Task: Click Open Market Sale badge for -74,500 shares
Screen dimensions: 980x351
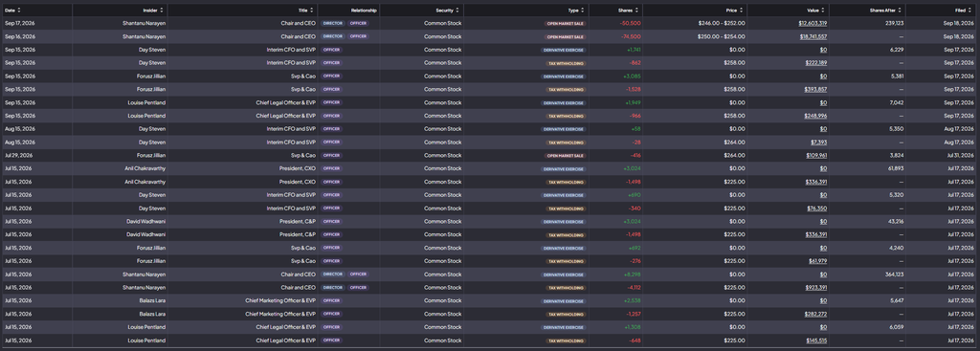Action: pyautogui.click(x=565, y=36)
